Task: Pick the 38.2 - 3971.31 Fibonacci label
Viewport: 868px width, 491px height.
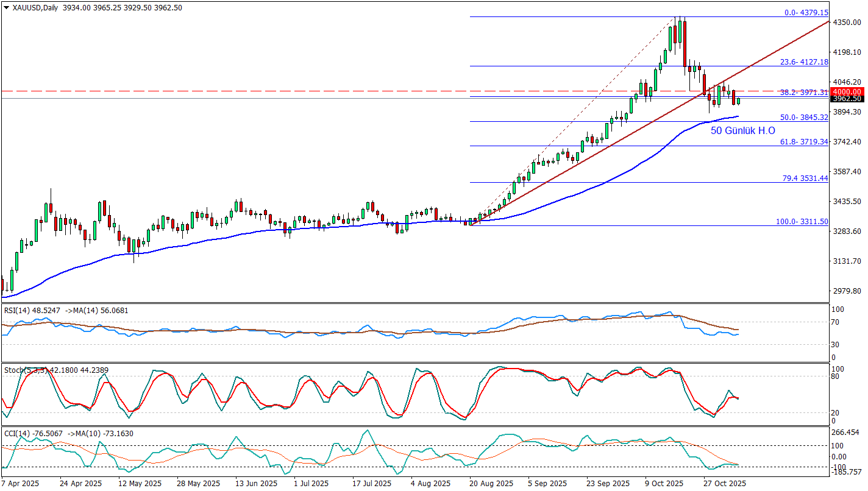Action: click(x=804, y=93)
